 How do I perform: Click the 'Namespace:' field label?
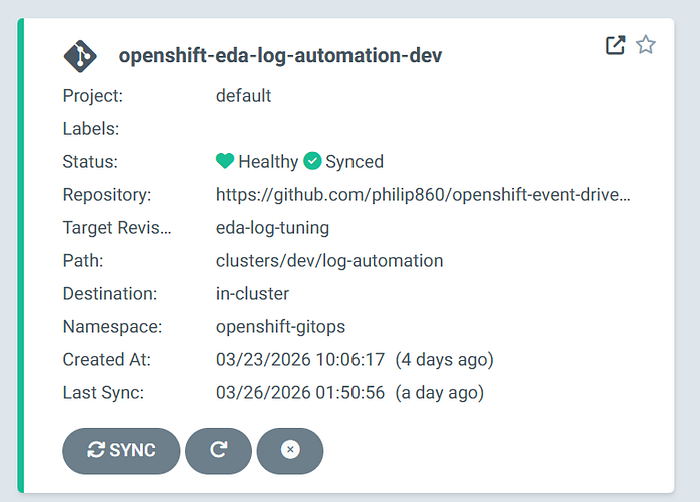point(112,327)
